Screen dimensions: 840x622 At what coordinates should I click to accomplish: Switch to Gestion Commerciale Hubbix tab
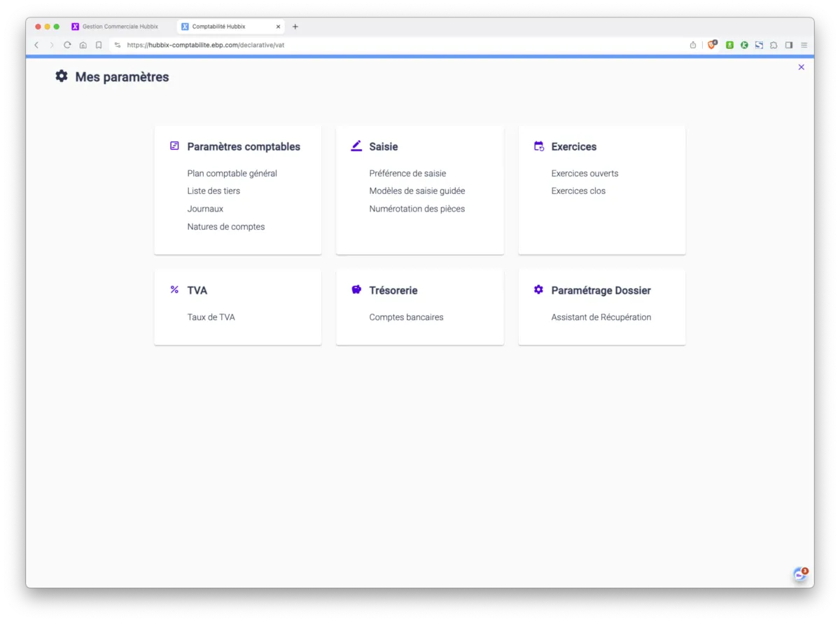pos(120,27)
